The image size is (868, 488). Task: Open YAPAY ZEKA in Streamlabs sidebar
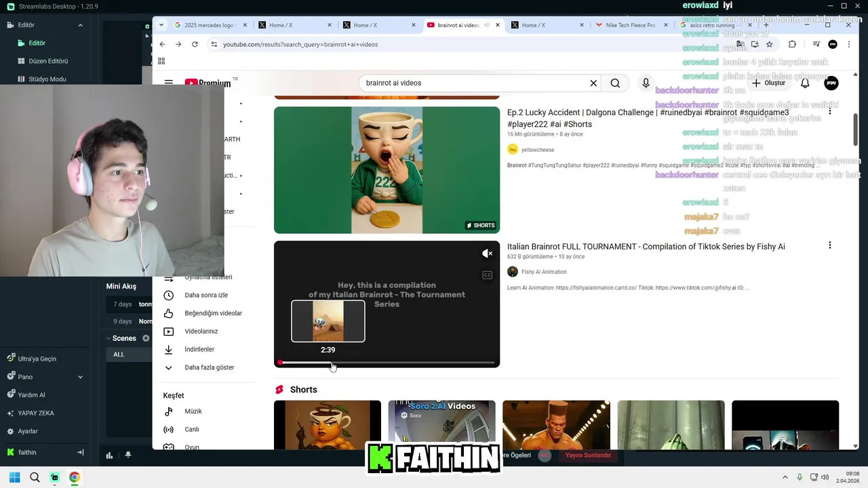tap(35, 413)
